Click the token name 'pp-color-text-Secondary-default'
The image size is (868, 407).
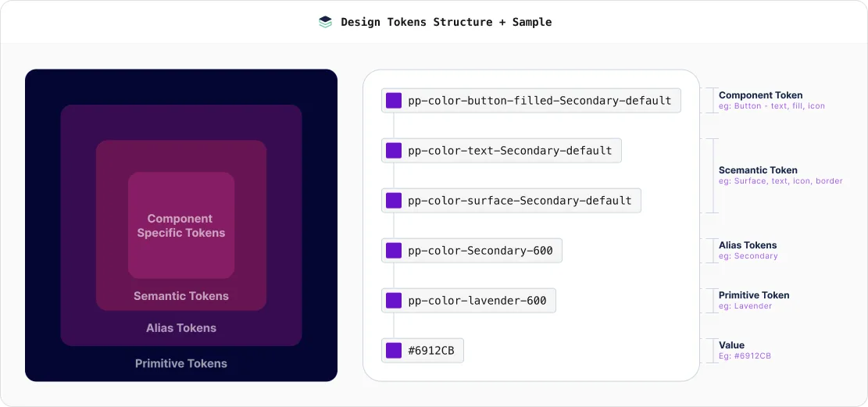(510, 151)
